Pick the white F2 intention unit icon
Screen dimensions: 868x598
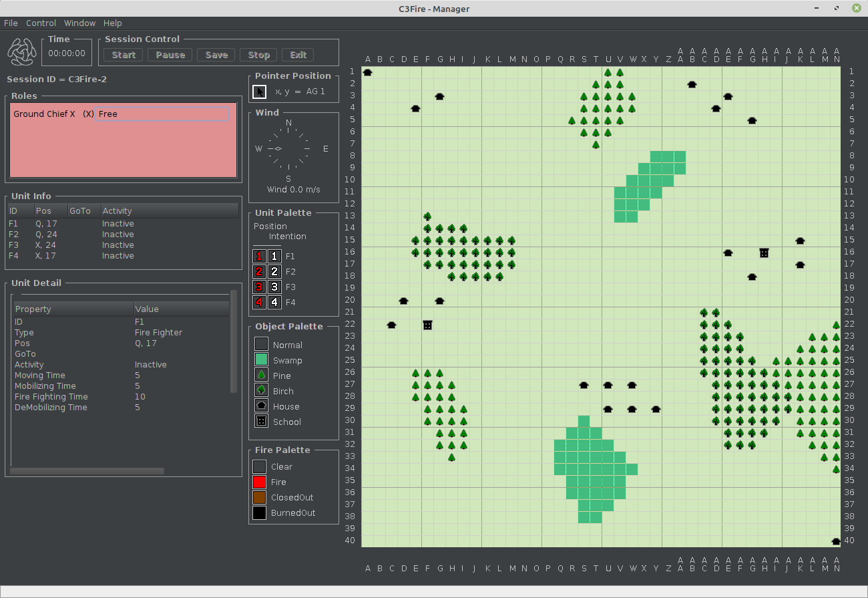click(x=274, y=271)
